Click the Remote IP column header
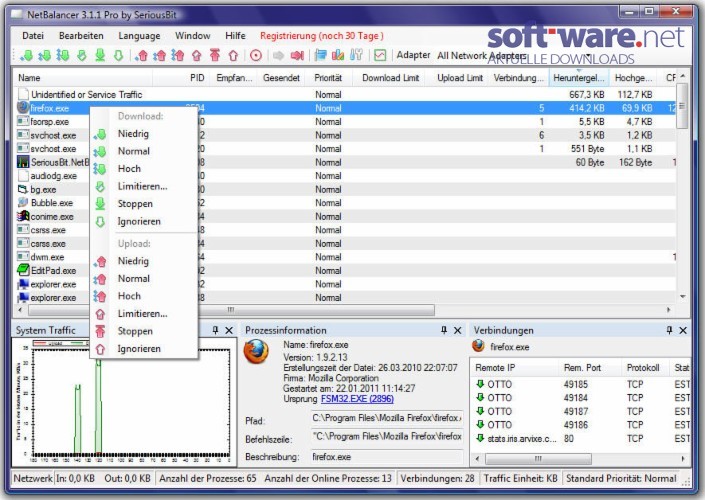Viewport: 705px width, 500px height. click(514, 368)
